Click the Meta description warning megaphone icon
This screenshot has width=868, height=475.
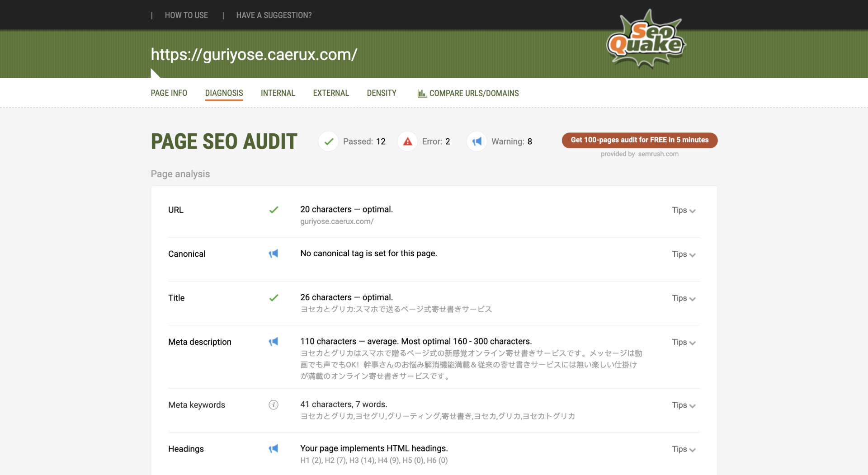(x=274, y=342)
